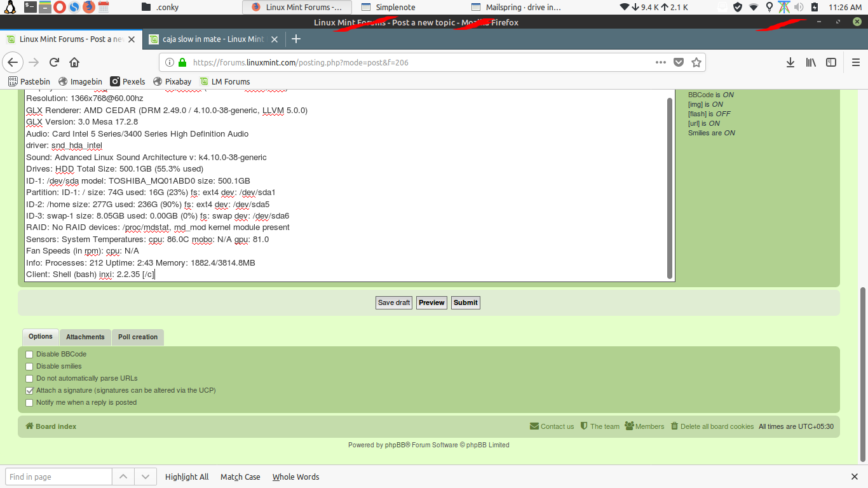Viewport: 868px width, 488px height.
Task: Enable 'Notify me when a reply is posted'
Action: pyautogui.click(x=29, y=403)
